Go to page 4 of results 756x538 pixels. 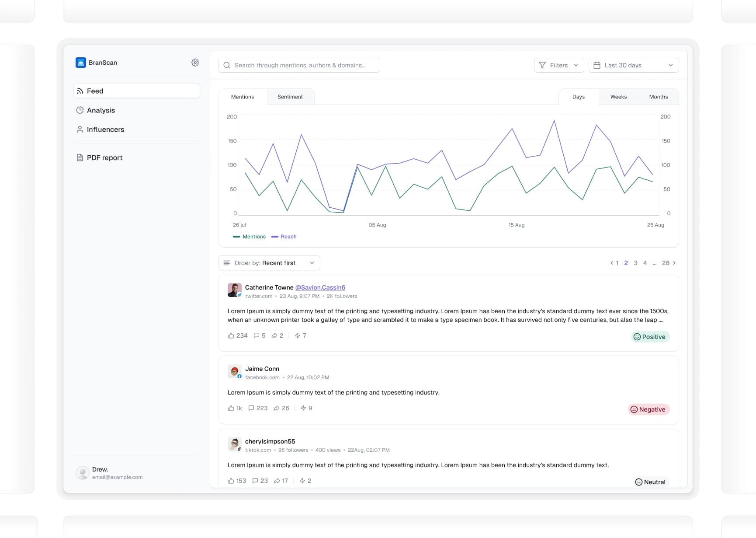[645, 263]
